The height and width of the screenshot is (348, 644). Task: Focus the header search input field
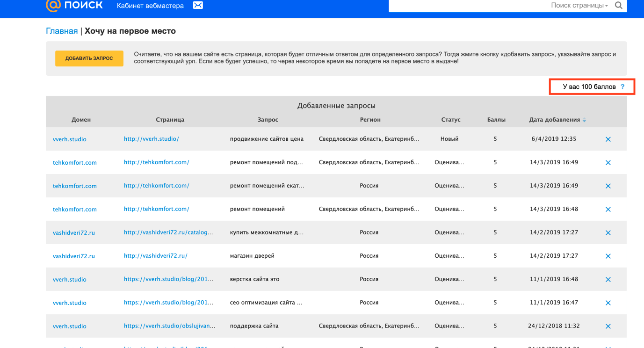click(468, 6)
